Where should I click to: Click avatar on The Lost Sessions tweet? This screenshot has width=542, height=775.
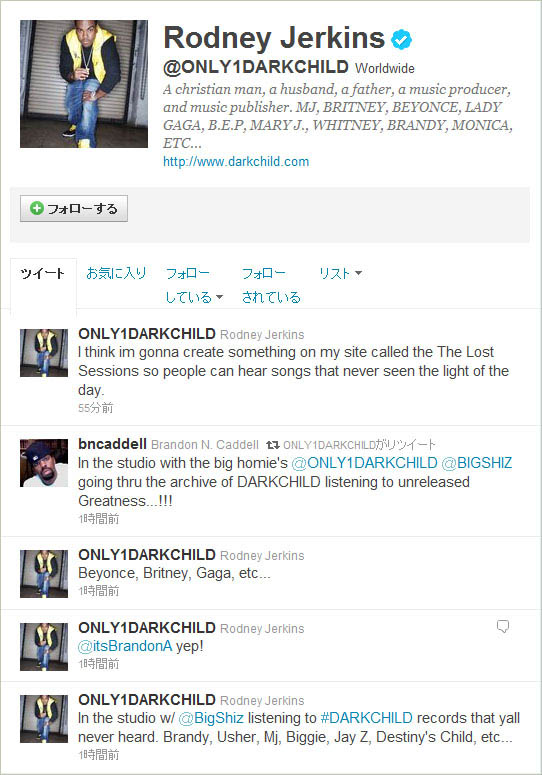pos(44,353)
